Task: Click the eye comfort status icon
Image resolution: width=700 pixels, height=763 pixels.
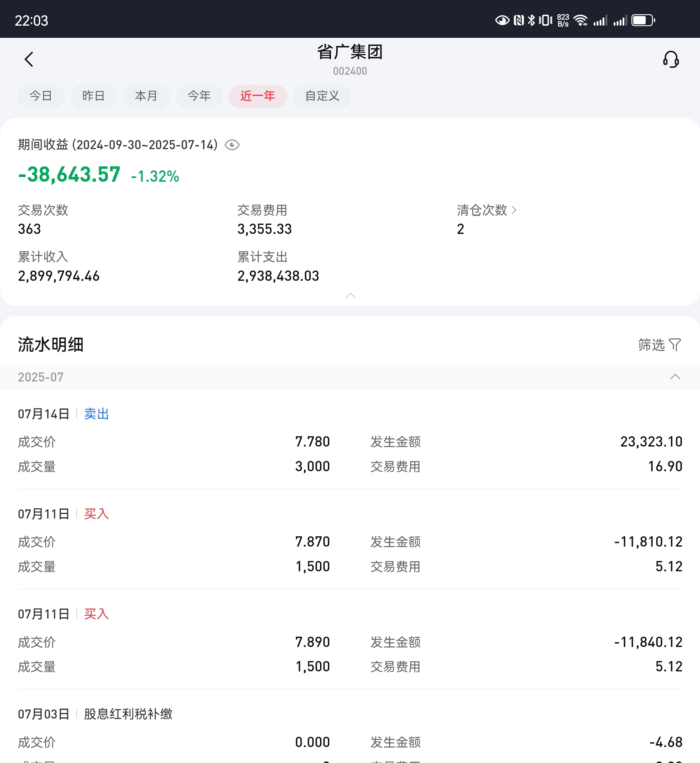Action: (x=502, y=20)
